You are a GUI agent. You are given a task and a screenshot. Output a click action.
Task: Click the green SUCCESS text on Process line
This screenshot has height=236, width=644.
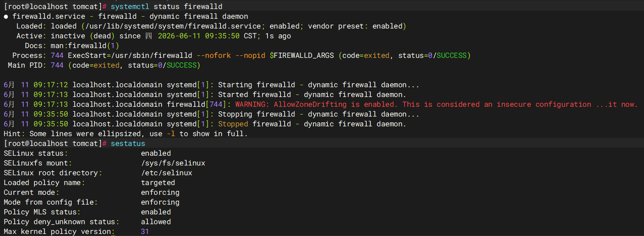coord(452,55)
